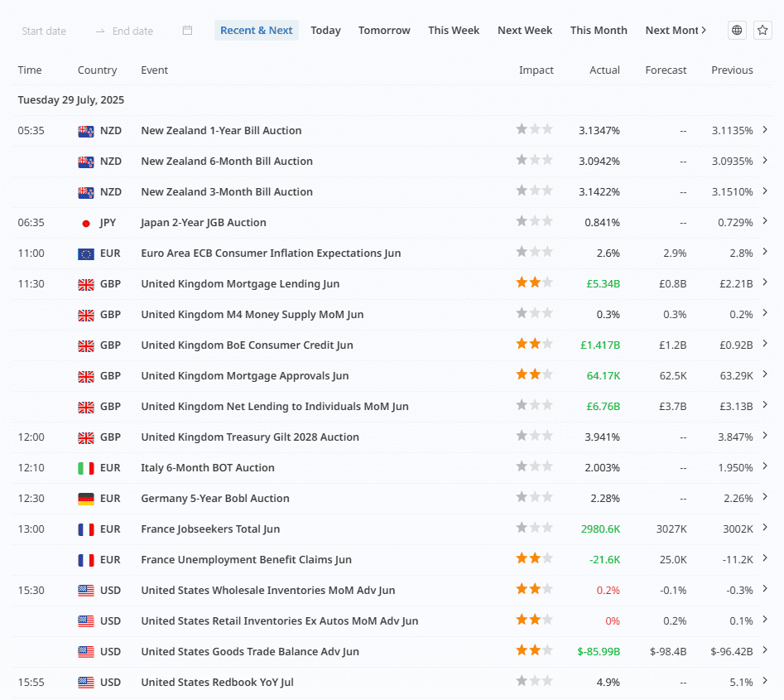The width and height of the screenshot is (784, 700).
Task: Click the Japan flag icon in JGB row
Action: point(86,223)
